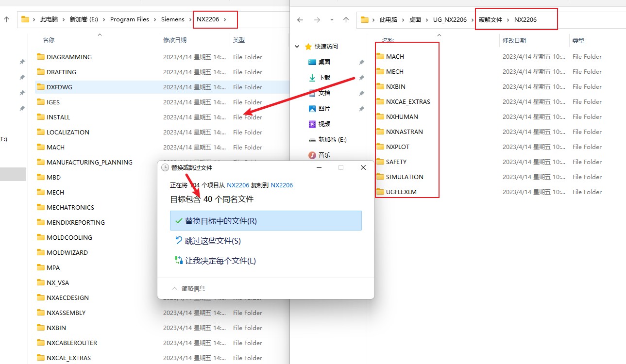Expand chevron after Siemens in left address bar
The image size is (626, 364).
click(x=189, y=19)
